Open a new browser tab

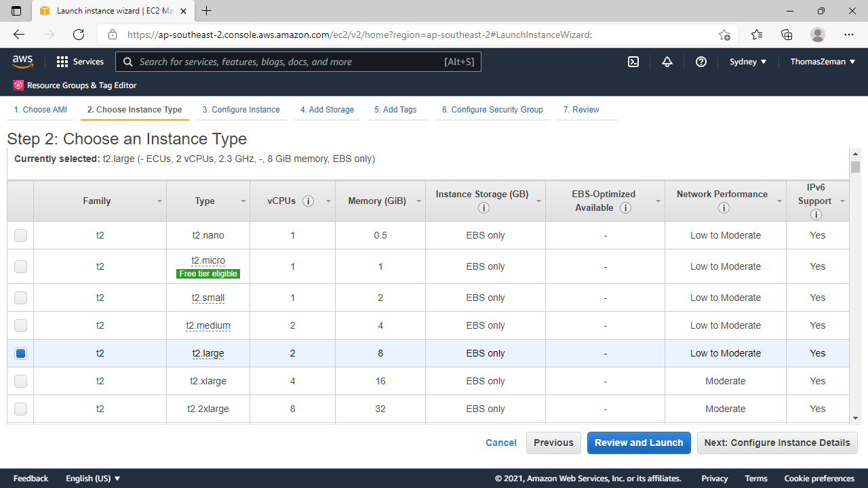(207, 11)
